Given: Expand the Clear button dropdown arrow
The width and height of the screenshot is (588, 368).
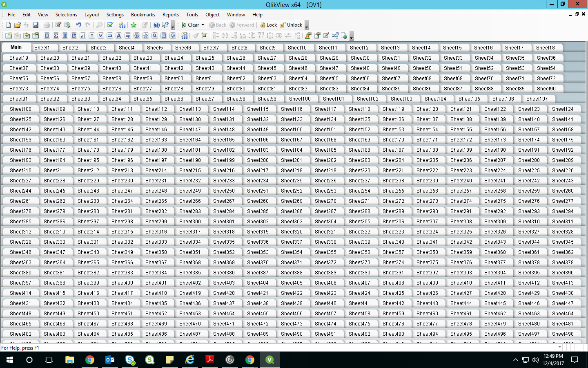Looking at the screenshot, I should (203, 25).
